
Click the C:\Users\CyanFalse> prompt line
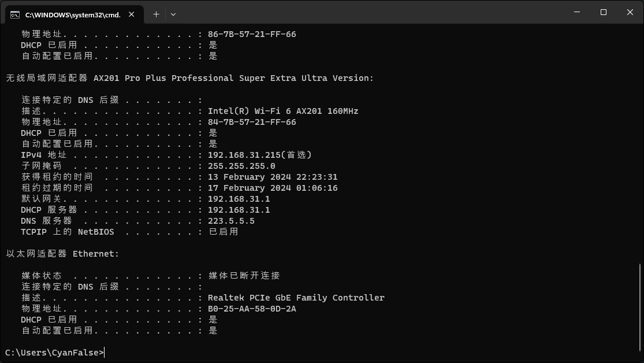pos(55,353)
